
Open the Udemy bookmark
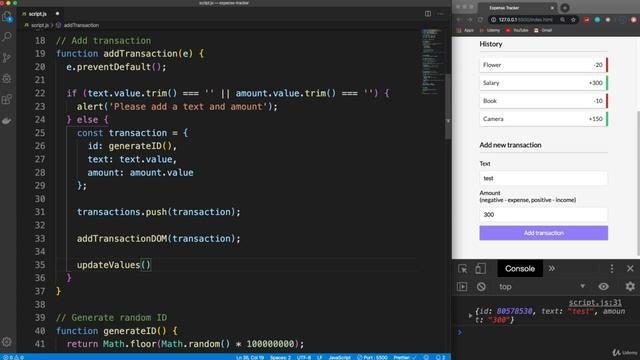click(x=489, y=30)
